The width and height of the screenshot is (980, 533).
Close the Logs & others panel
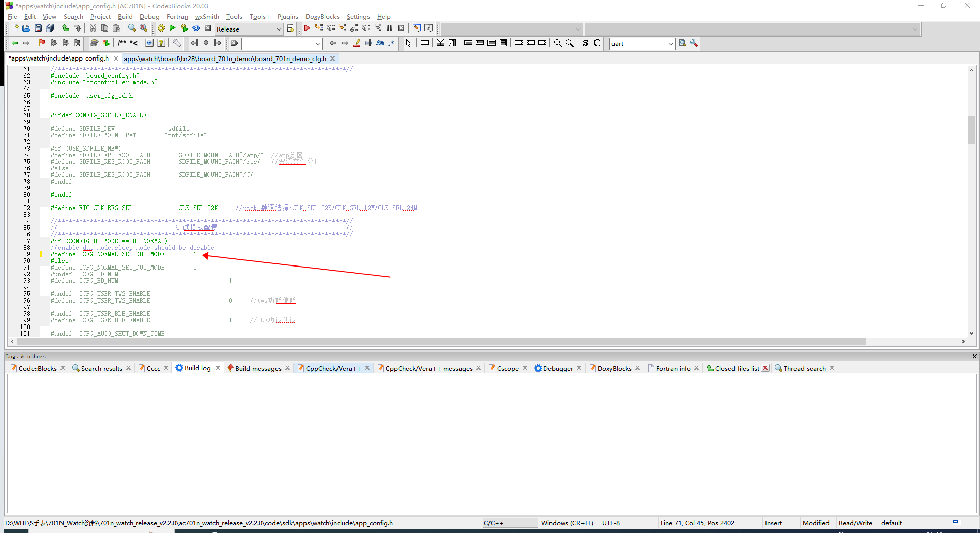974,356
